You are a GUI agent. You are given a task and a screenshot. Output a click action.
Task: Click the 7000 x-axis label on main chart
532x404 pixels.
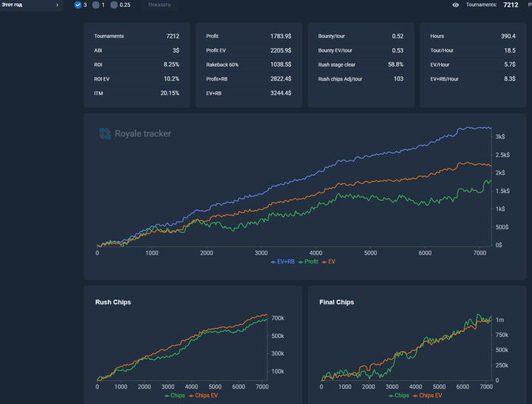tap(480, 253)
